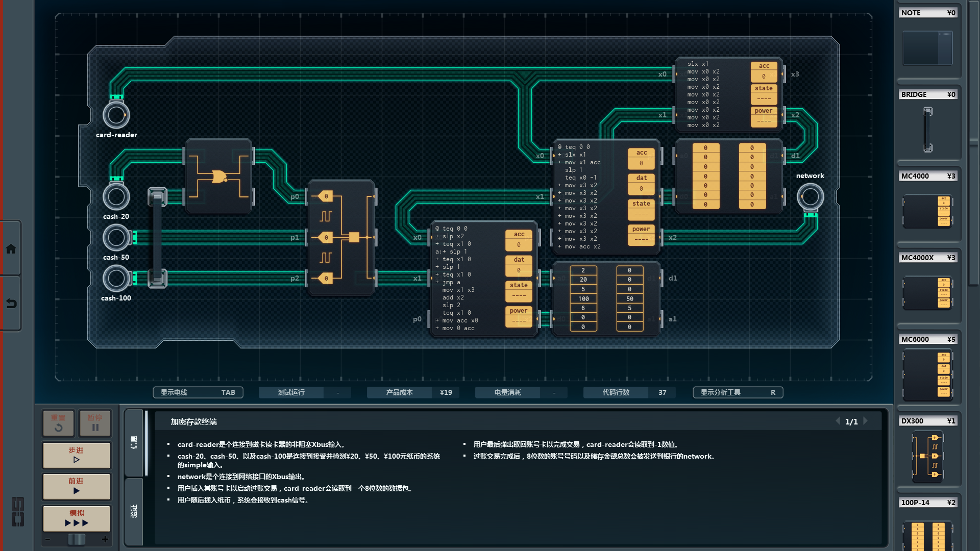
Task: Select the 100P-14 memory part
Action: 927,535
